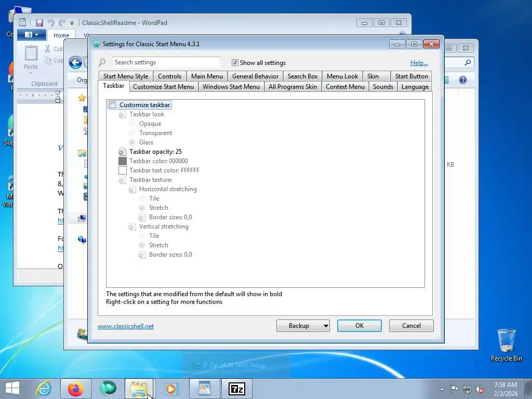
Task: Click the network tray icon
Action: click(x=467, y=389)
